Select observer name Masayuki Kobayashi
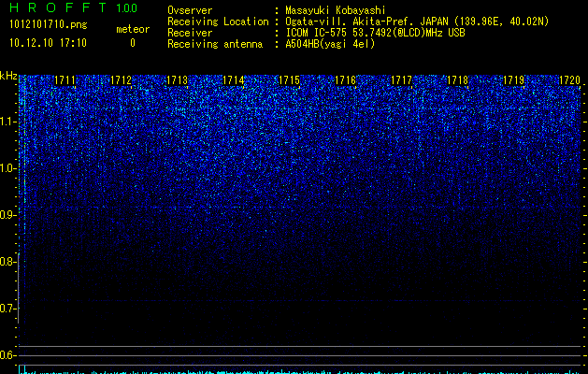 coord(336,10)
